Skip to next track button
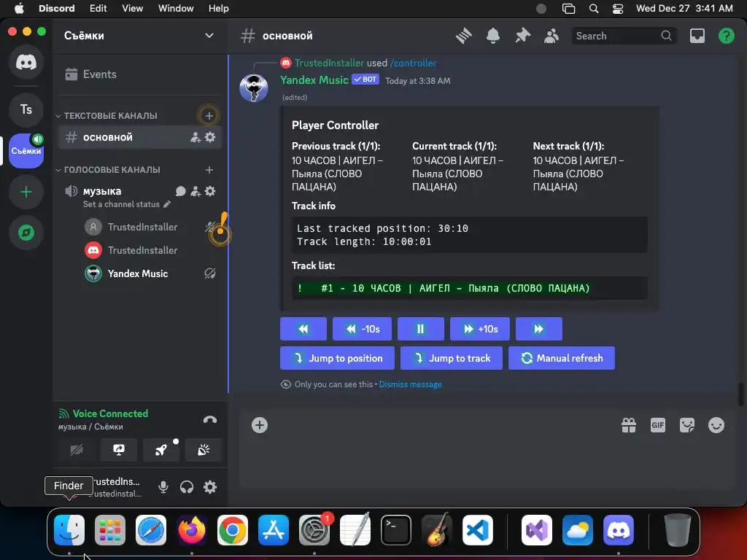This screenshot has height=560, width=747. (539, 329)
